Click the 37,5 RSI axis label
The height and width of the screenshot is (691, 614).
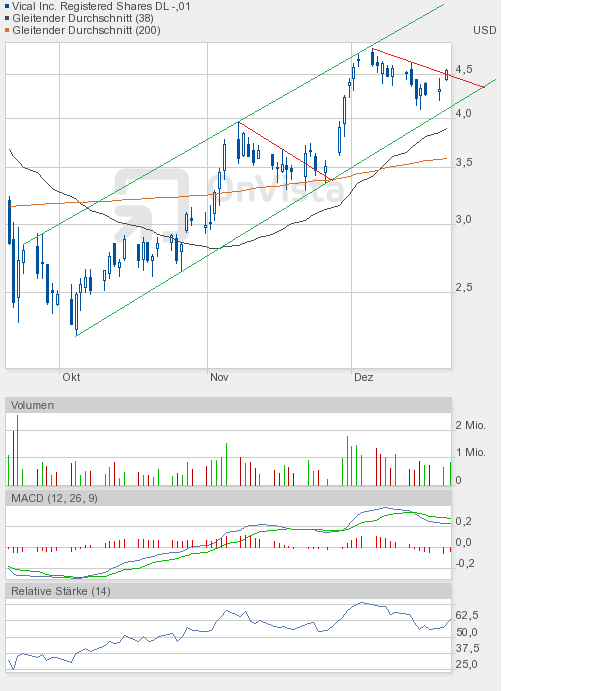[x=468, y=648]
